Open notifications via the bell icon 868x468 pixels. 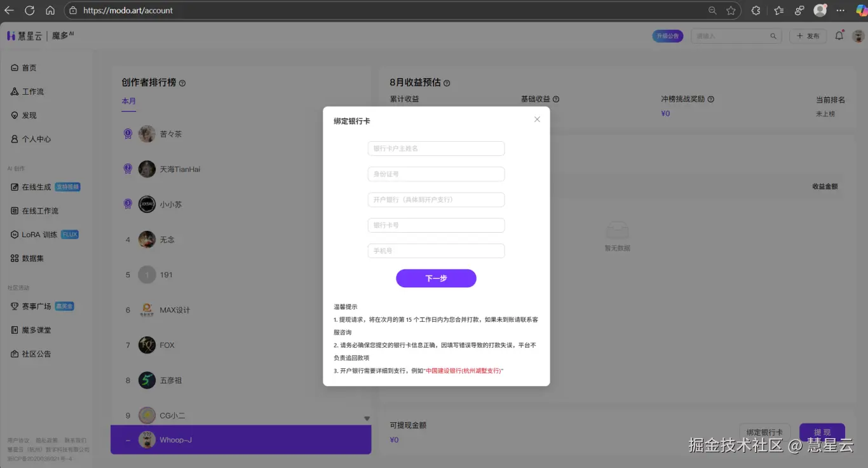click(x=839, y=36)
